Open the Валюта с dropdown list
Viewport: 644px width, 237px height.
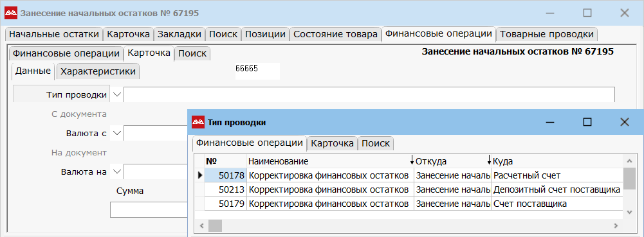coord(117,133)
